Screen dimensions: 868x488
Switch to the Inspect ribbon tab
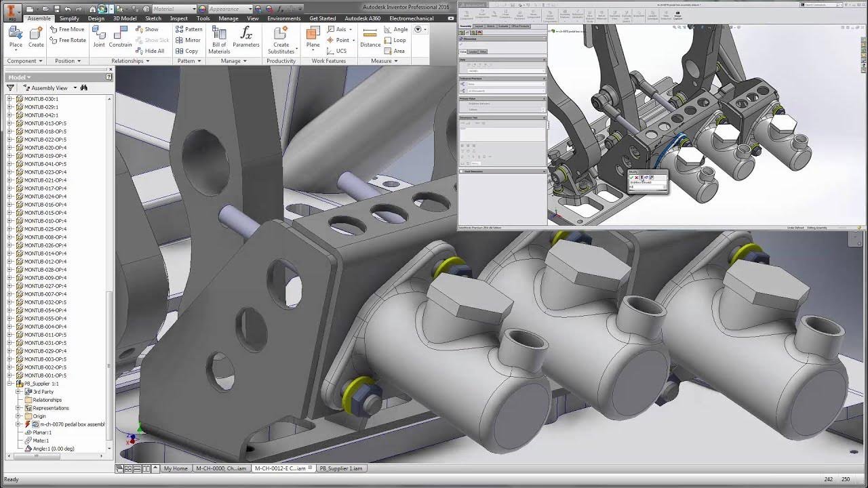pos(179,18)
